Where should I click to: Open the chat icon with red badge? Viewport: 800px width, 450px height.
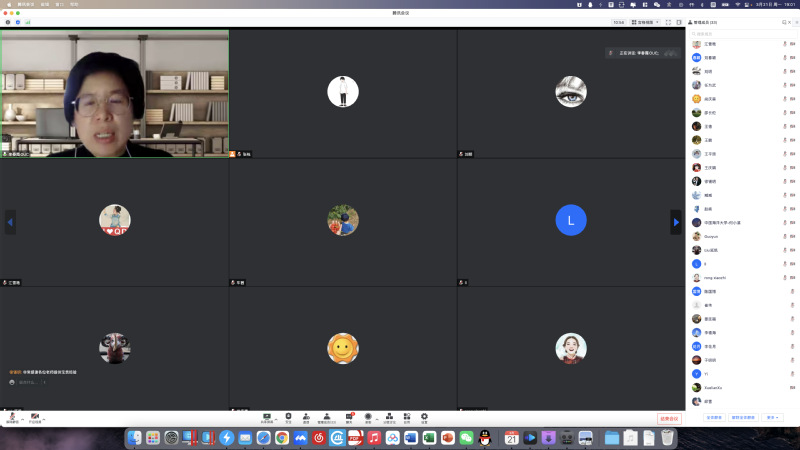point(349,416)
